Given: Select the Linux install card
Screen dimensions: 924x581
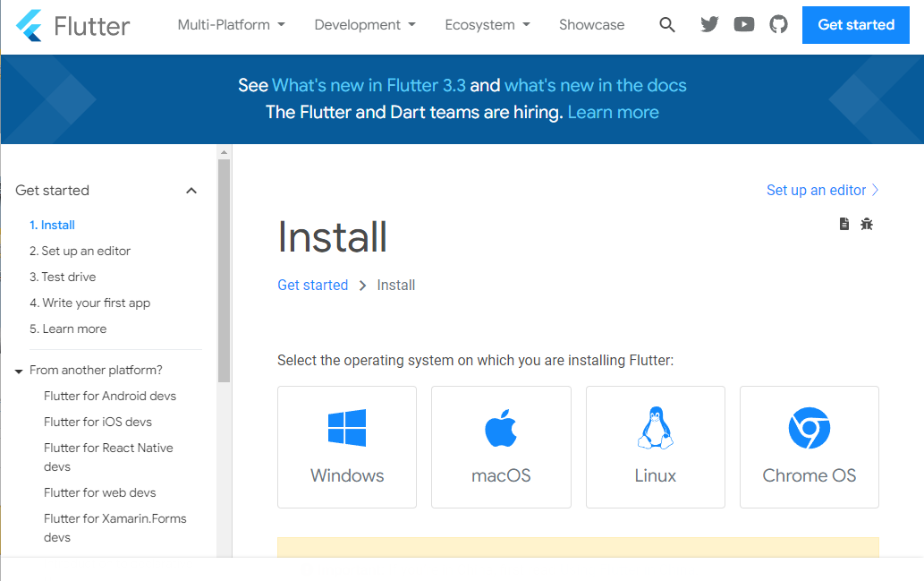Looking at the screenshot, I should point(656,447).
